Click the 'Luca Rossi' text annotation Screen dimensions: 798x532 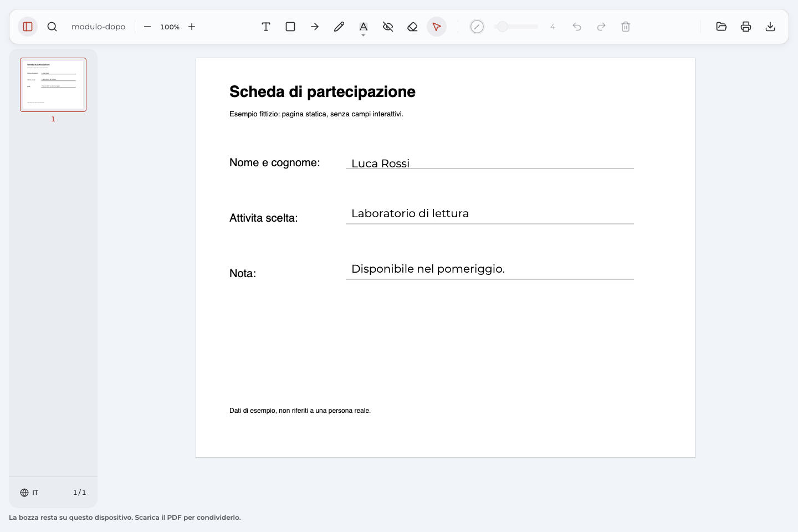(x=380, y=163)
